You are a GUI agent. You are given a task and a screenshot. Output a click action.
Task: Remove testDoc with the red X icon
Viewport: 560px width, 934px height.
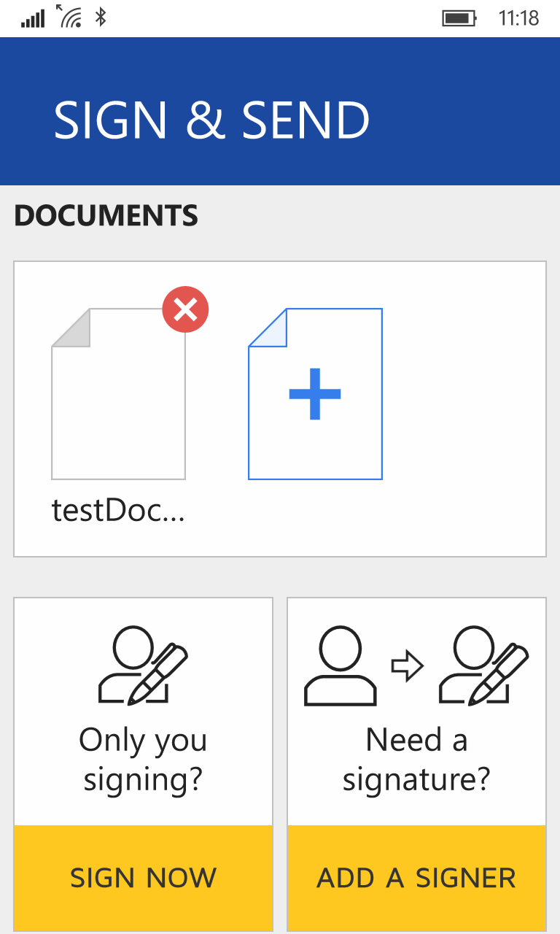[x=185, y=310]
